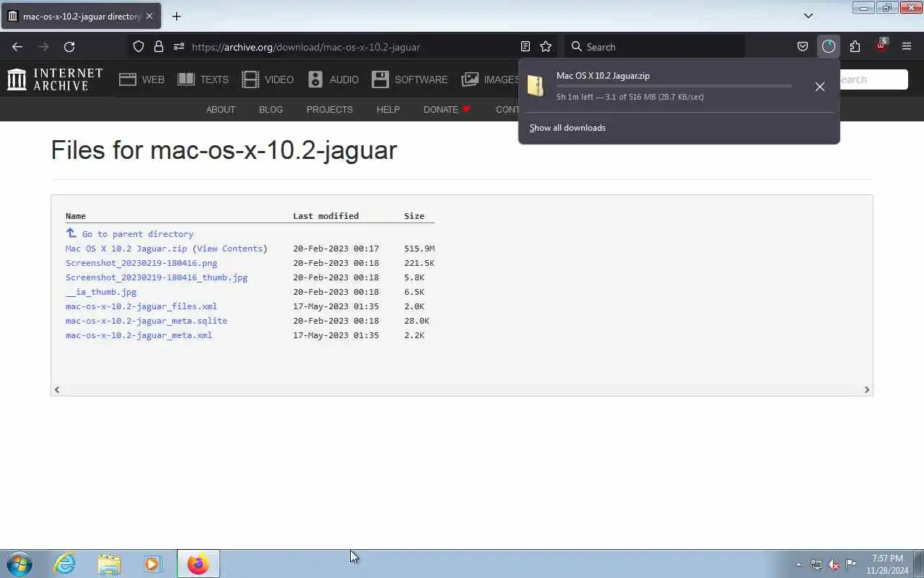Save to Pocket icon
924x578 pixels.
pyautogui.click(x=803, y=47)
